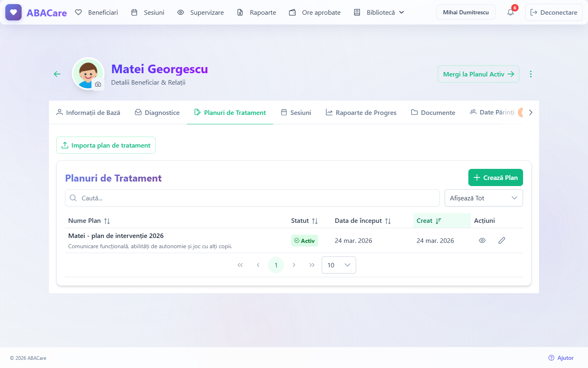The height and width of the screenshot is (368, 588).
Task: Switch to Date Părinți tab
Action: coord(492,112)
